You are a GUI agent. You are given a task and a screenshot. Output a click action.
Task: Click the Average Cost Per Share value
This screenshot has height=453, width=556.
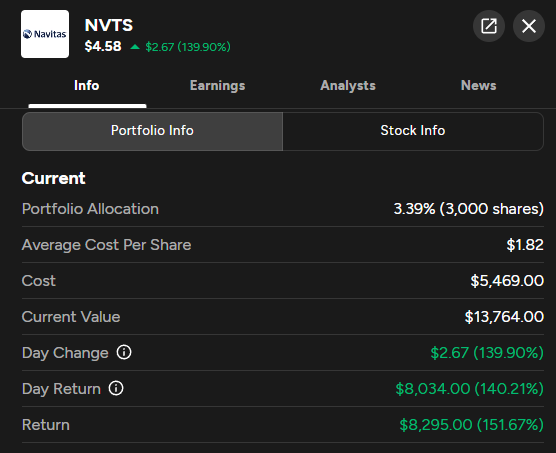click(x=525, y=245)
